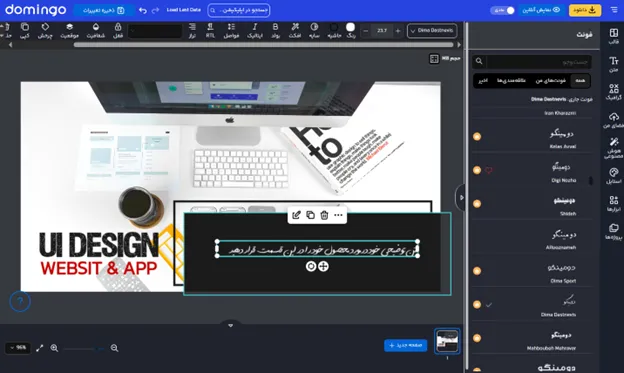
Task: Open the Dima Dastnevis font dropdown
Action: (432, 31)
